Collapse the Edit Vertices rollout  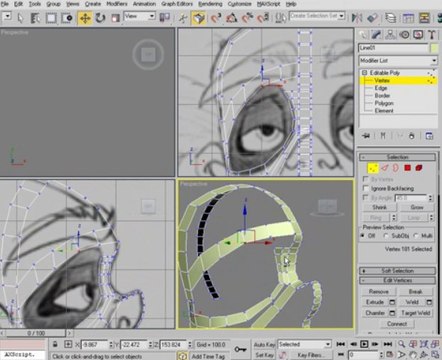[x=397, y=280]
